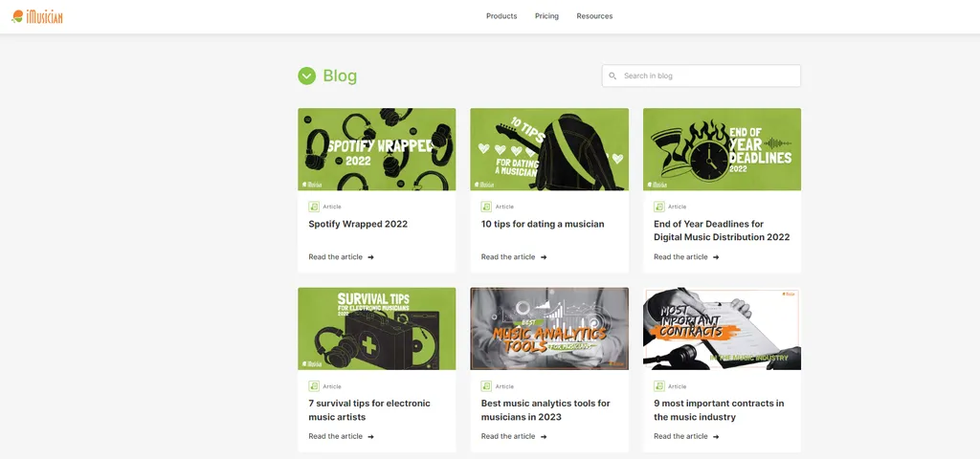Expand the Resources menu

594,16
